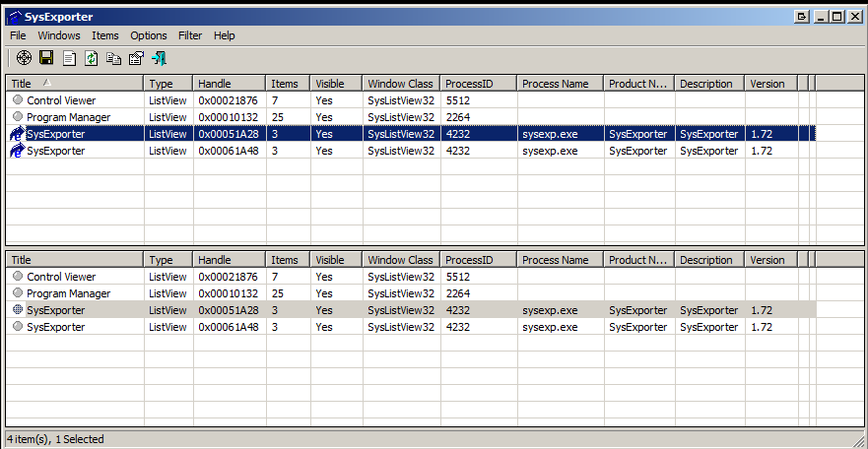The image size is (868, 449).
Task: Sort upper pane by Window Class header
Action: click(401, 84)
